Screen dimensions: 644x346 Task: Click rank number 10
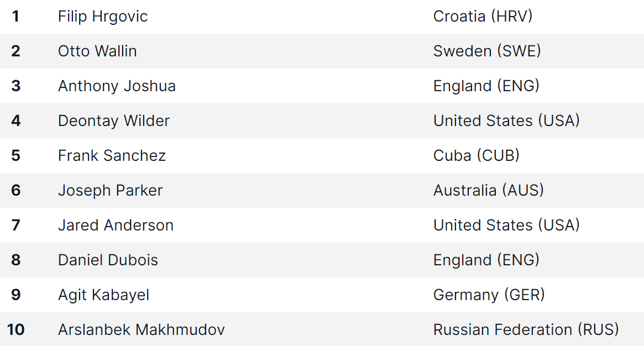(15, 329)
